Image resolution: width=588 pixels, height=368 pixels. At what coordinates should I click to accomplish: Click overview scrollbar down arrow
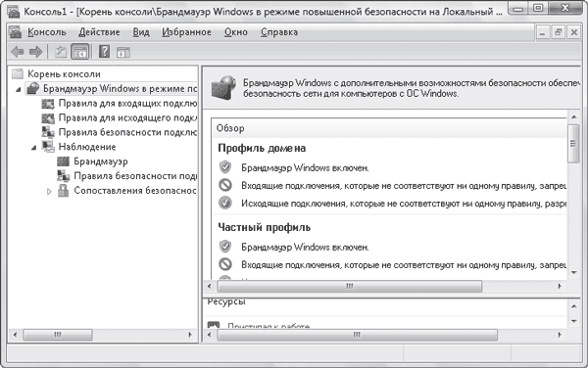[x=573, y=272]
